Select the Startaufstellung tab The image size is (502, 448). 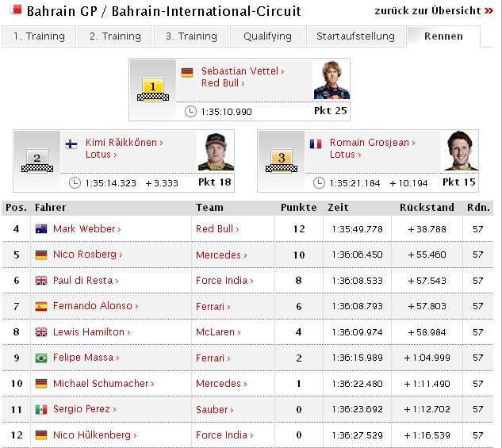pos(356,36)
